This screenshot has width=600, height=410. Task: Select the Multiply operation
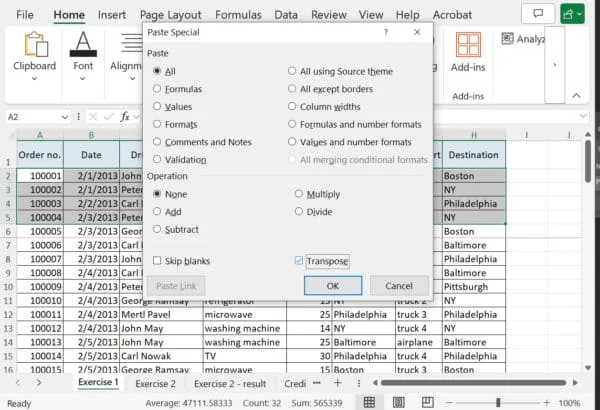point(299,194)
